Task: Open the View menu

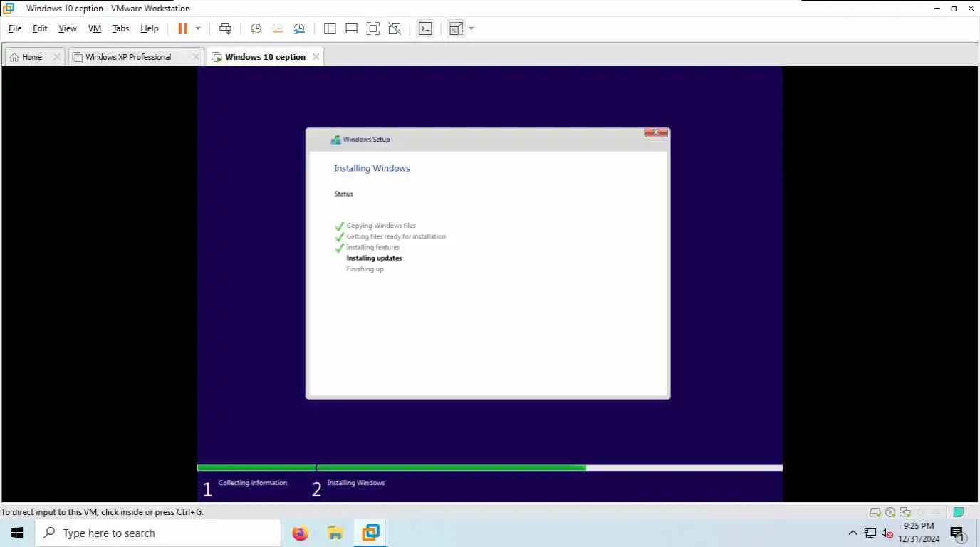Action: tap(68, 28)
